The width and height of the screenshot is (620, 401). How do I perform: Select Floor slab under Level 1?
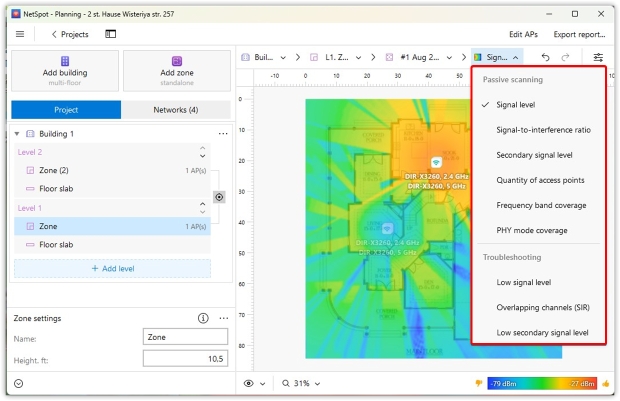click(x=112, y=245)
